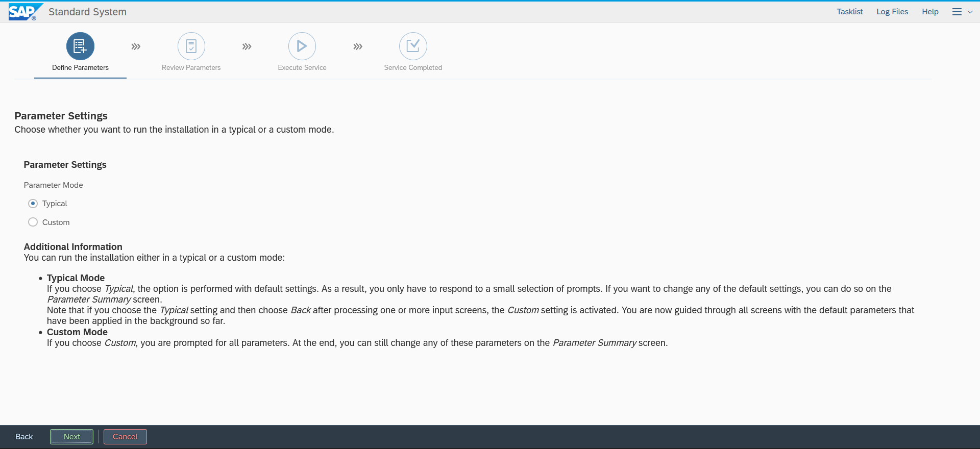
Task: Select the Service Completed checkmark icon
Action: 413,46
